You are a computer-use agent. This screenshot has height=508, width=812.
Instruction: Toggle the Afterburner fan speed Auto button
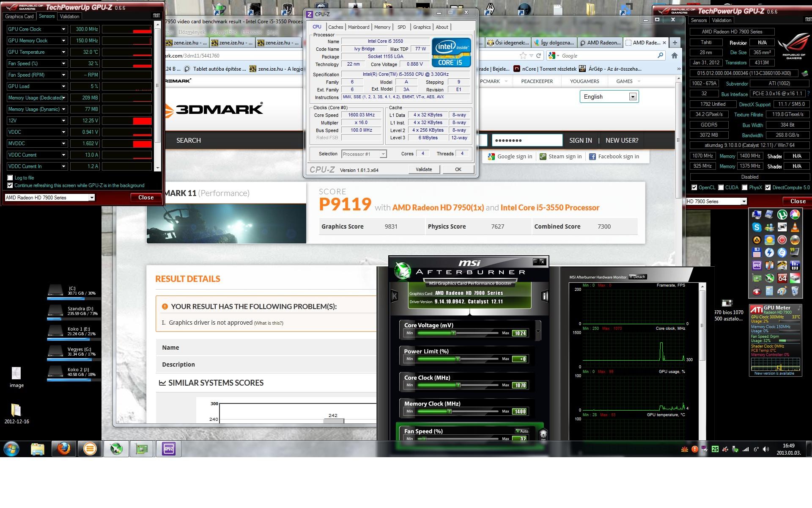[x=522, y=431]
